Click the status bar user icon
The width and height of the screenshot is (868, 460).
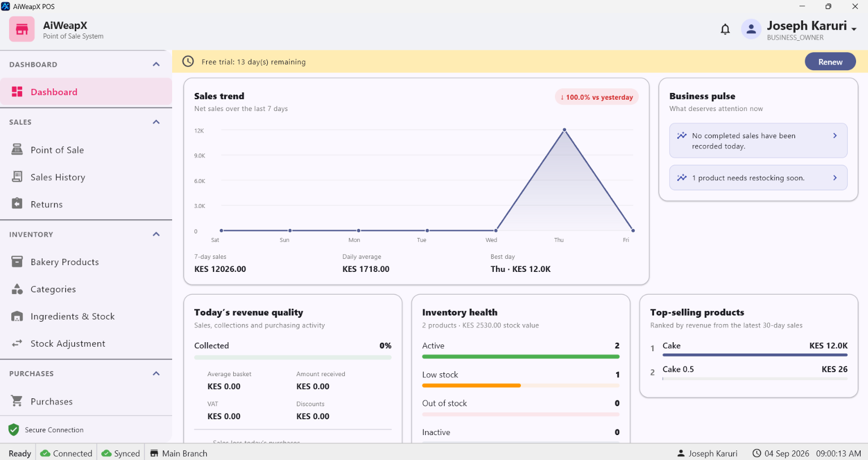pos(681,453)
